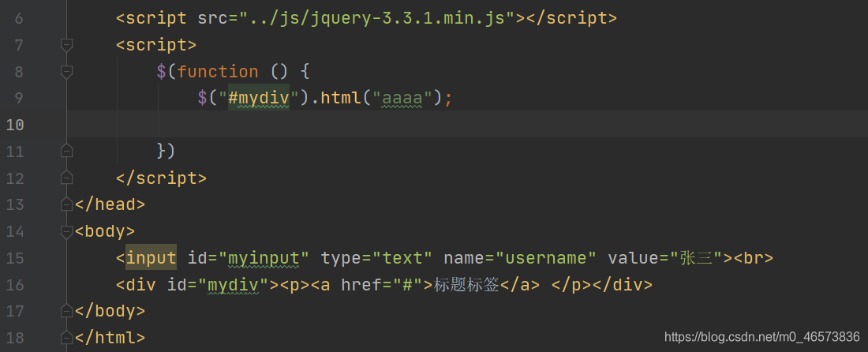Screen dimensions: 868x352
Task: Select line number 9 in the gutter
Action: 18,98
